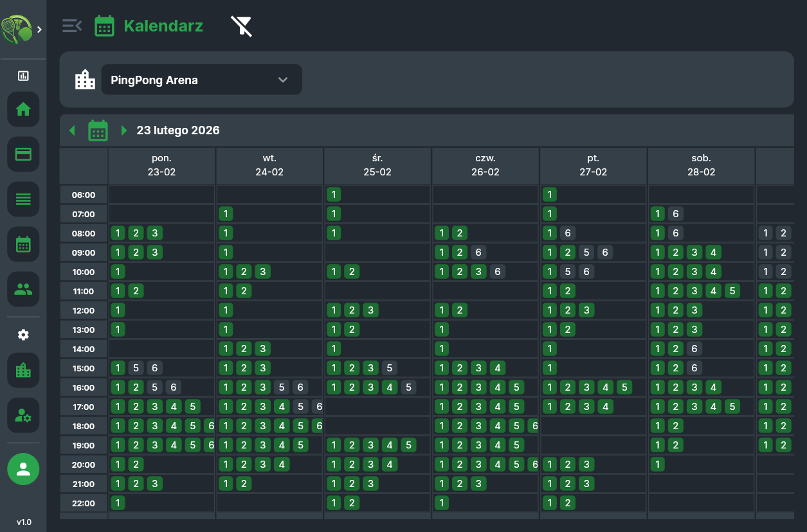
Task: Click the 06:00 time row label
Action: [x=84, y=195]
